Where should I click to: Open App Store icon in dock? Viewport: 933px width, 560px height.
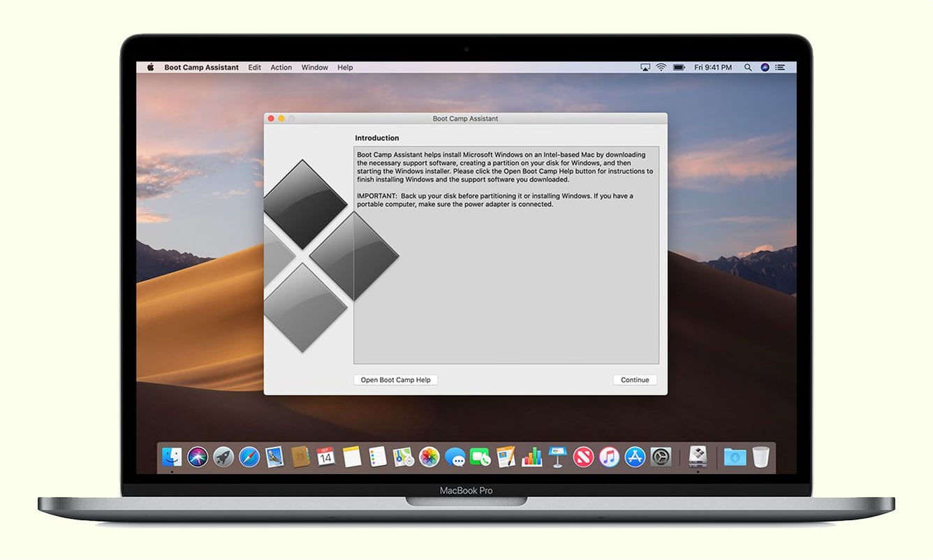(x=635, y=457)
